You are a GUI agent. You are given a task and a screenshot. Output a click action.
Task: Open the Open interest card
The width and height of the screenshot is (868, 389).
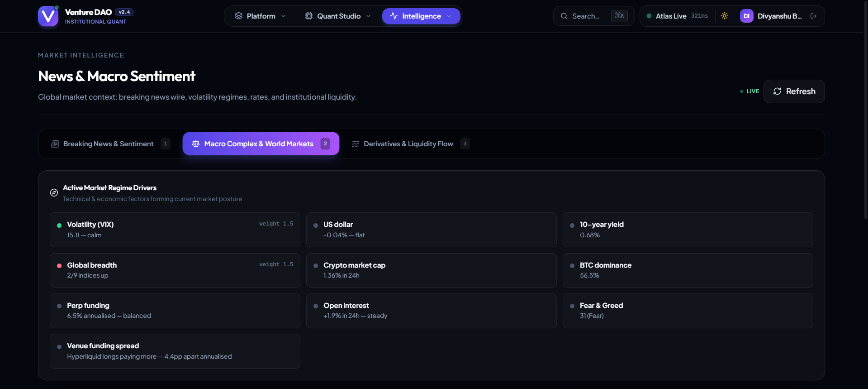431,311
